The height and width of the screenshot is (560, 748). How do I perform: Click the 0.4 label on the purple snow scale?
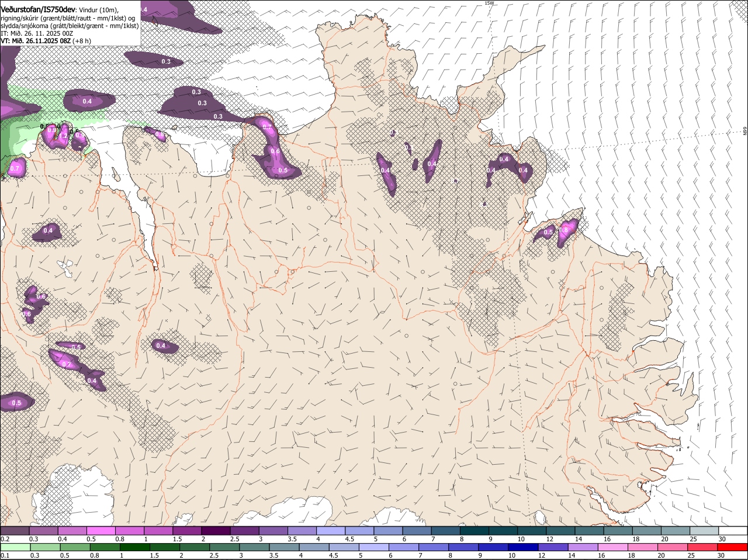pos(63,539)
